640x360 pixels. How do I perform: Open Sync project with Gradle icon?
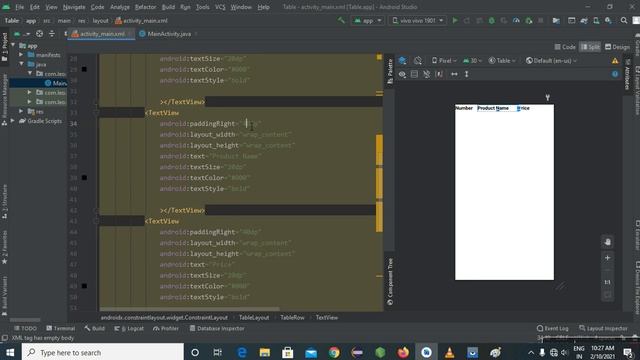(584, 20)
